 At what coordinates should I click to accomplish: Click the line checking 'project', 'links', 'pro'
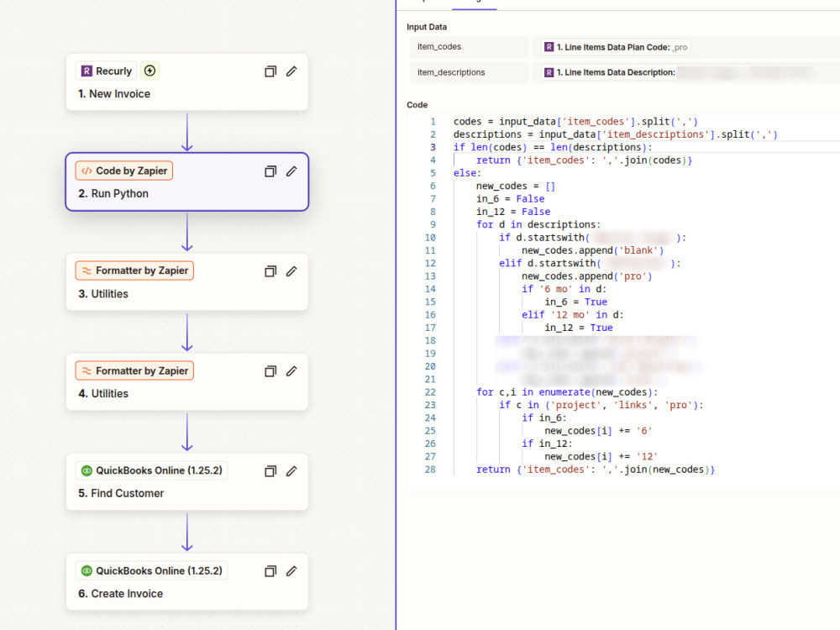(x=601, y=405)
